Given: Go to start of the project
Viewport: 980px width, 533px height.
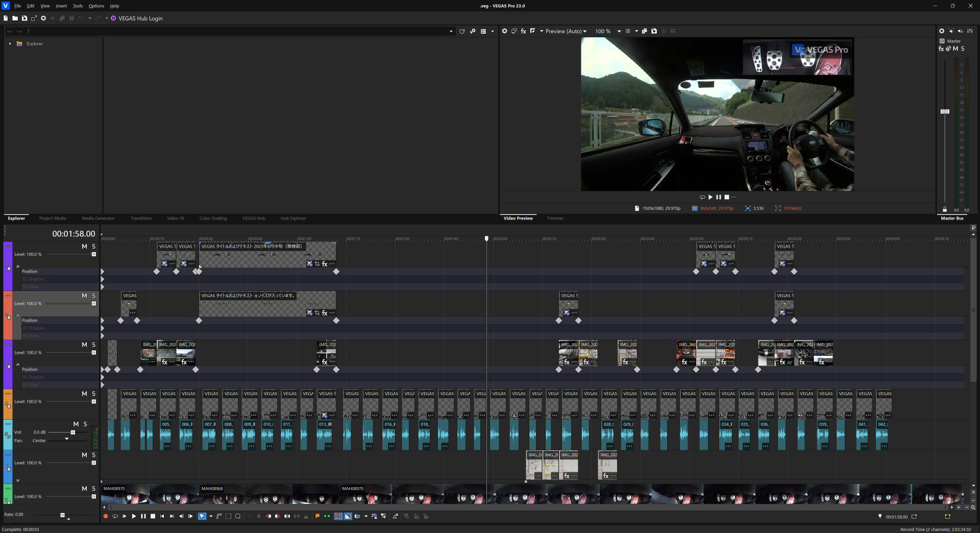Looking at the screenshot, I should (162, 516).
